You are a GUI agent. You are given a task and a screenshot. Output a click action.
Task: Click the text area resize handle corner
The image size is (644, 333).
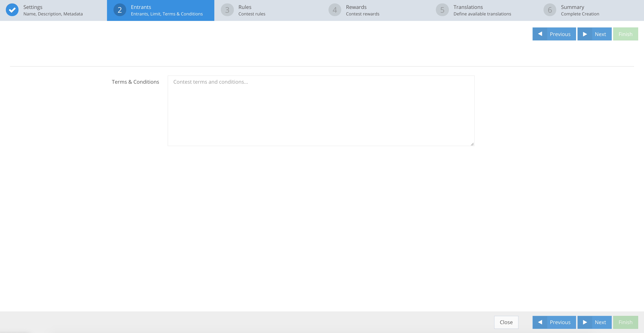pos(472,144)
